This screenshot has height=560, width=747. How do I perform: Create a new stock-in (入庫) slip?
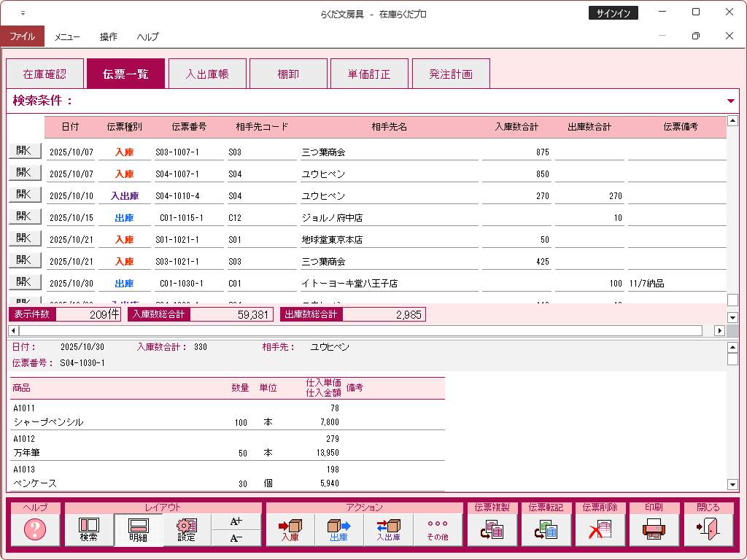pyautogui.click(x=290, y=530)
